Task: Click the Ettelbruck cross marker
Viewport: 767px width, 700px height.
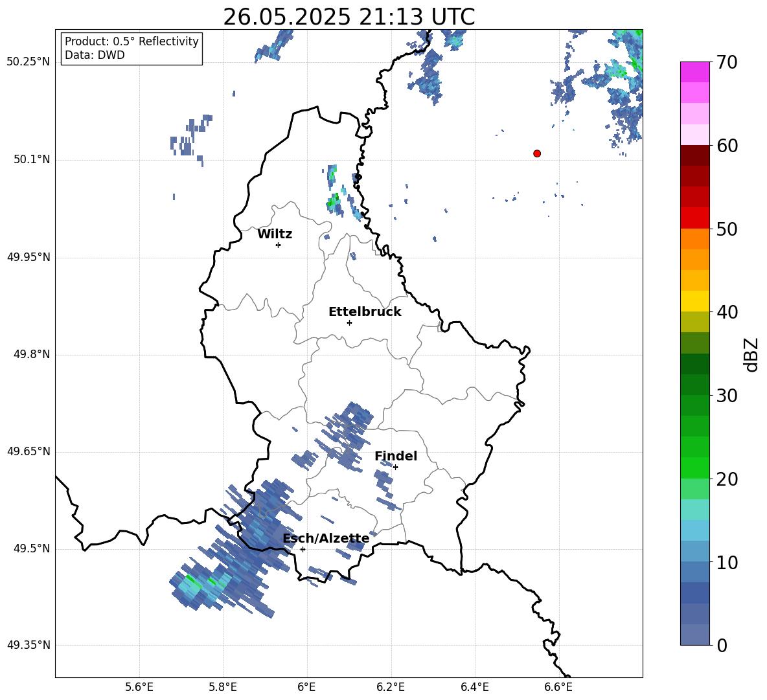Action: coord(349,322)
